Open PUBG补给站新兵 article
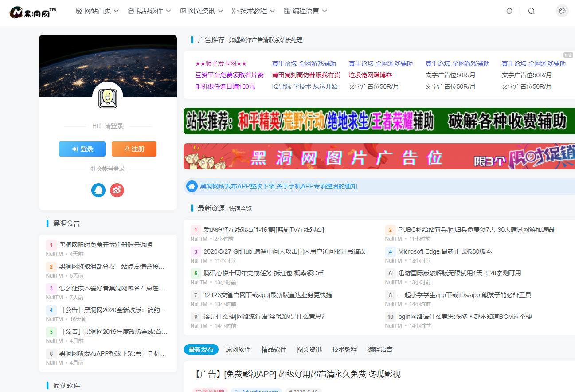Viewport: 575px width, 392px height. pyautogui.click(x=476, y=230)
